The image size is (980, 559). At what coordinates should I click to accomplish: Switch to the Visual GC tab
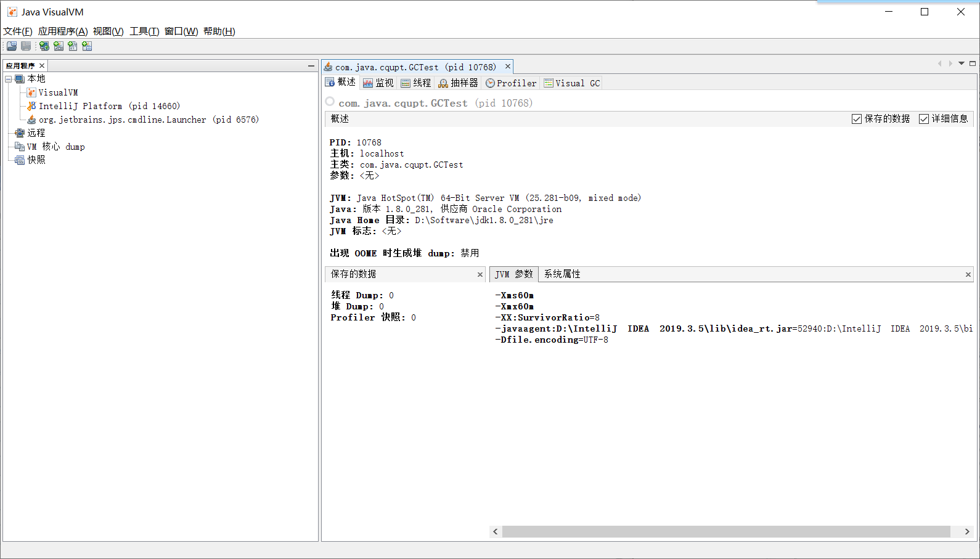click(572, 83)
